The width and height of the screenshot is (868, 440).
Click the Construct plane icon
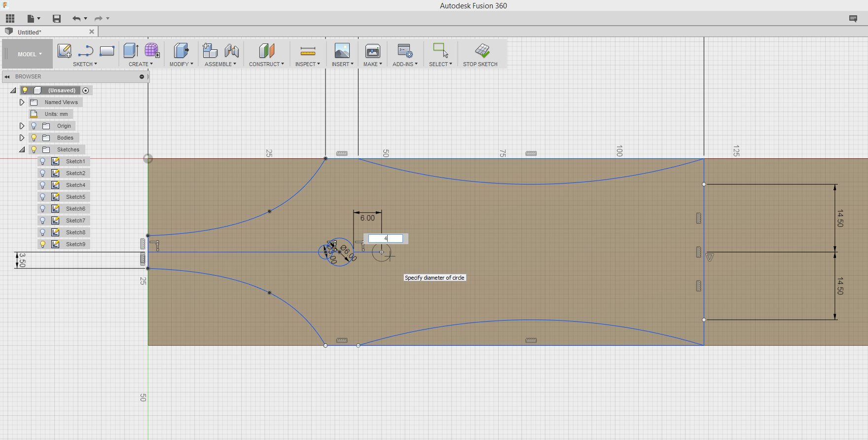click(x=266, y=50)
